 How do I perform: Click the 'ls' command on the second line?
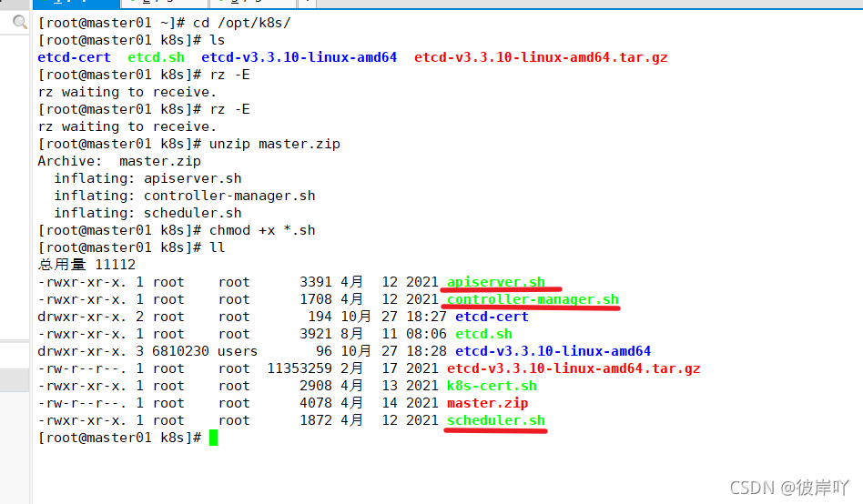point(218,40)
